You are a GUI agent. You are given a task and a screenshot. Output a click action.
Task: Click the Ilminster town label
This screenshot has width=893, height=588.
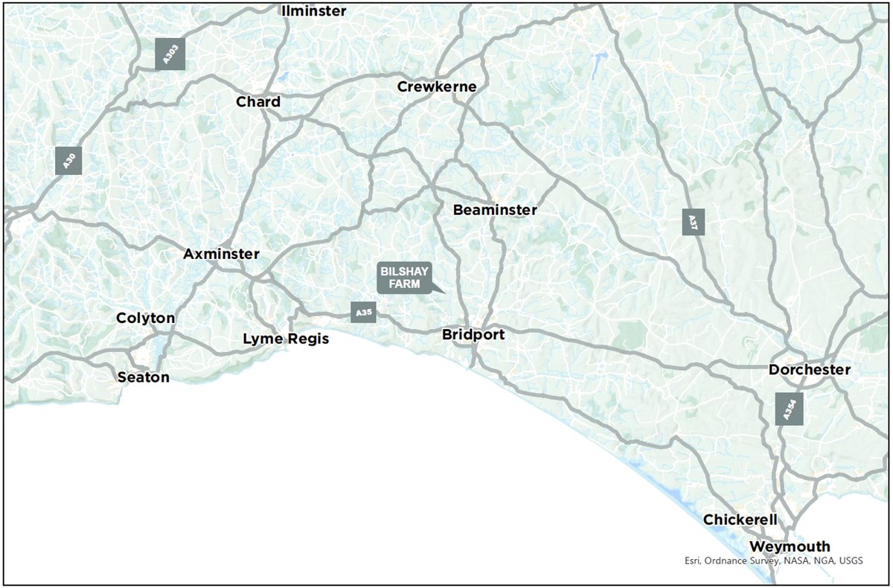pyautogui.click(x=314, y=10)
